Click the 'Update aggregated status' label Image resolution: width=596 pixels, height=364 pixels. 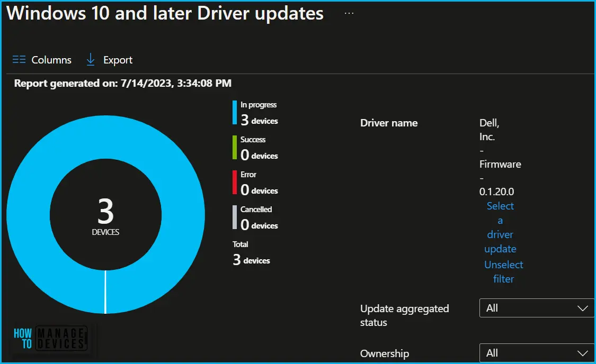tap(404, 315)
